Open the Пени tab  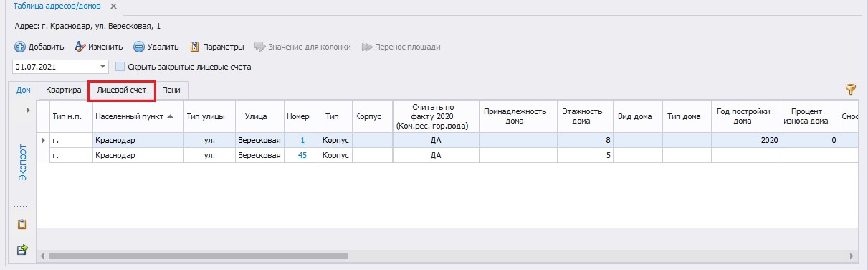pyautogui.click(x=171, y=90)
